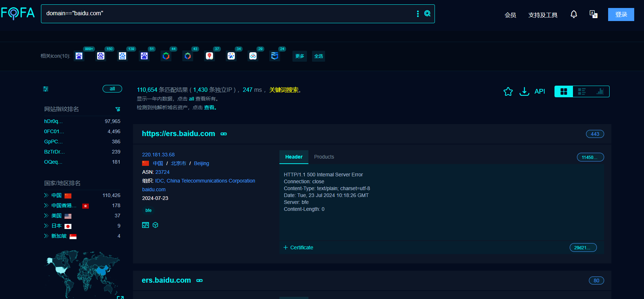Image resolution: width=644 pixels, height=299 pixels.
Task: Click the 80 port badge
Action: 597,280
